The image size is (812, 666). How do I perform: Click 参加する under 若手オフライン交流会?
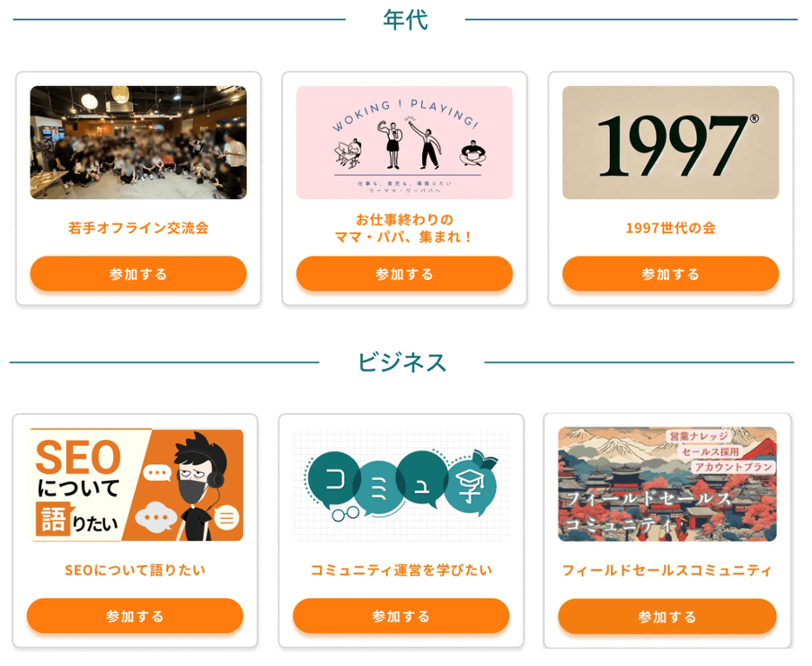pos(138,274)
